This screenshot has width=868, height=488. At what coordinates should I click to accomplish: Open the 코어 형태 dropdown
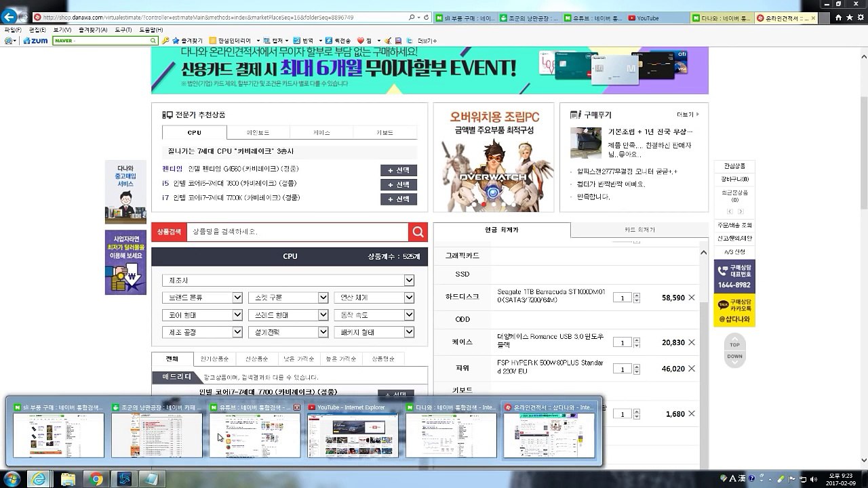click(202, 315)
